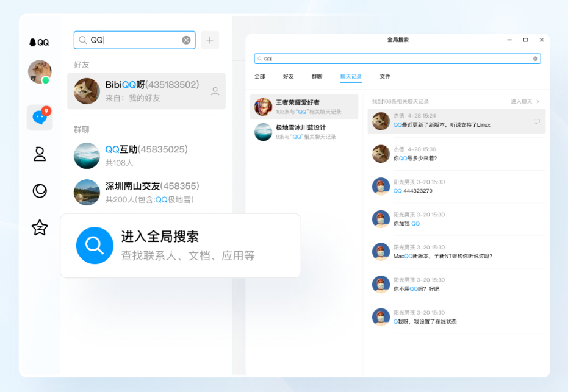Click 找到108条相关聊天记录 label
Screen dimensions: 568x392
pyautogui.click(x=400, y=101)
